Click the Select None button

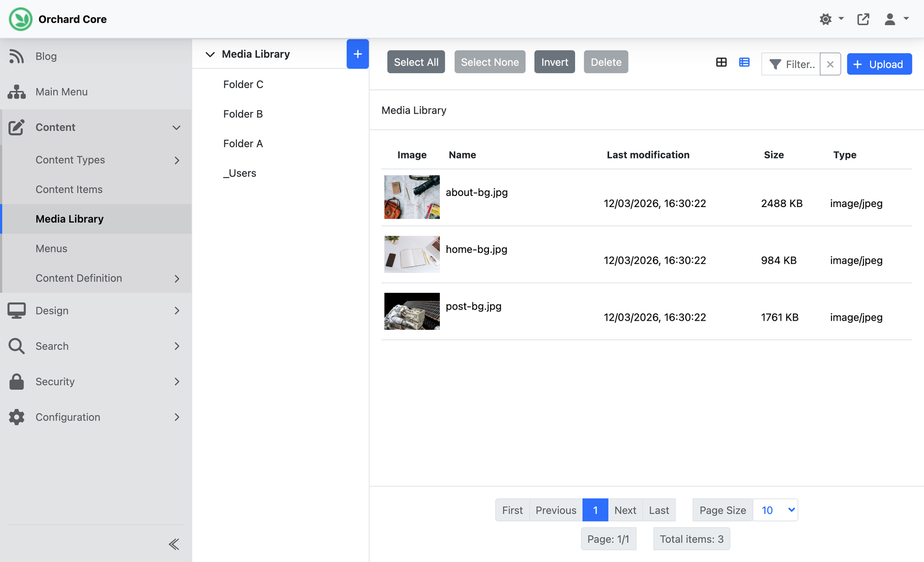489,62
